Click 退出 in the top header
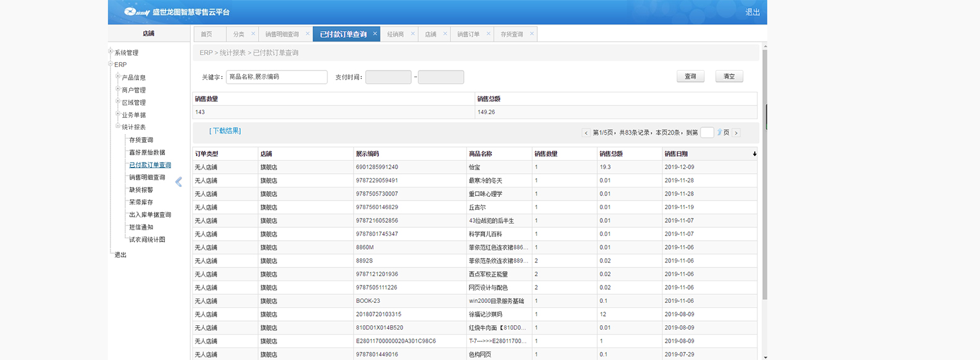 point(752,12)
